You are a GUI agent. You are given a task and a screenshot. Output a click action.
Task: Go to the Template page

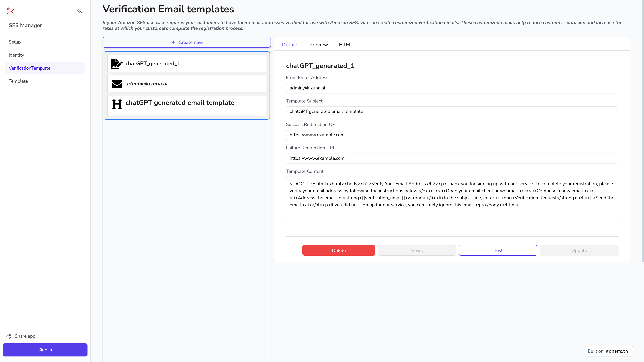coord(18,81)
